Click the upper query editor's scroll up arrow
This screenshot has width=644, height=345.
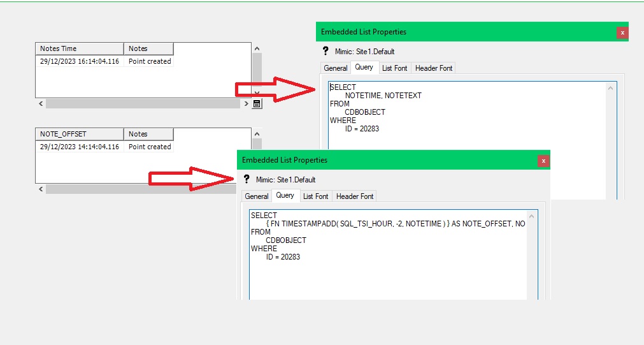point(610,88)
